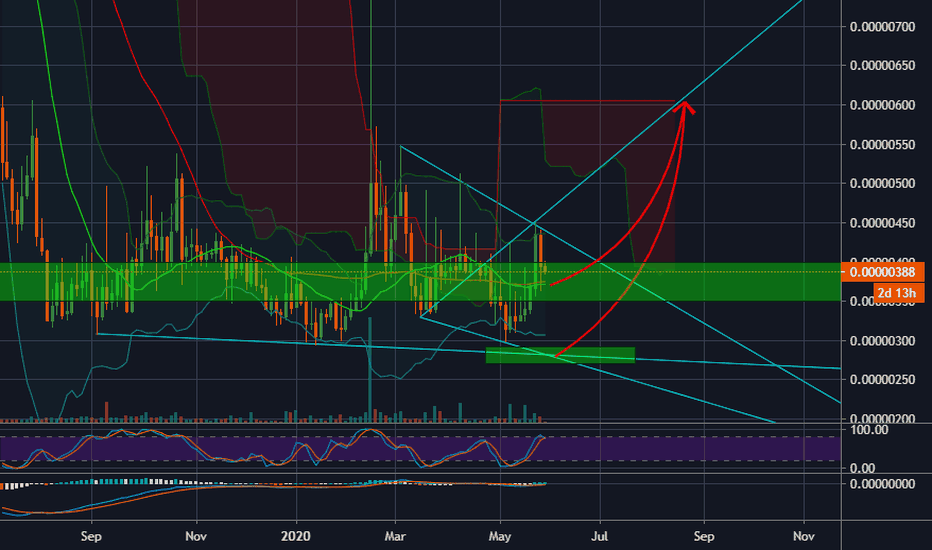932x550 pixels.
Task: Click the Mar time axis label
Action: pos(395,536)
